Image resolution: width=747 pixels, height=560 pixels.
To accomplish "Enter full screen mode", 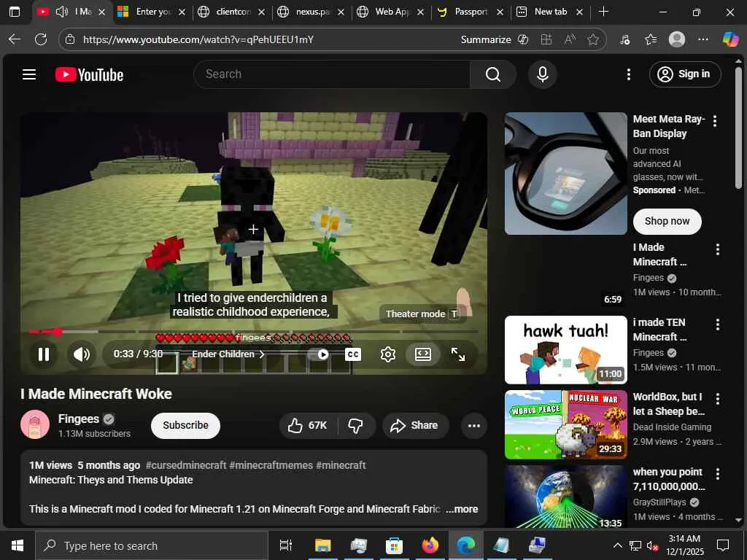I will [458, 354].
